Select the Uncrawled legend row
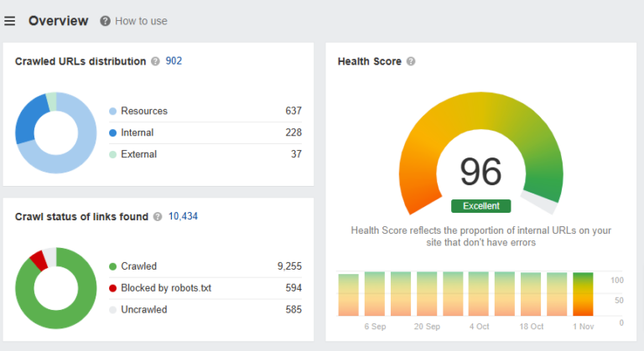The height and width of the screenshot is (351, 644). click(x=205, y=310)
